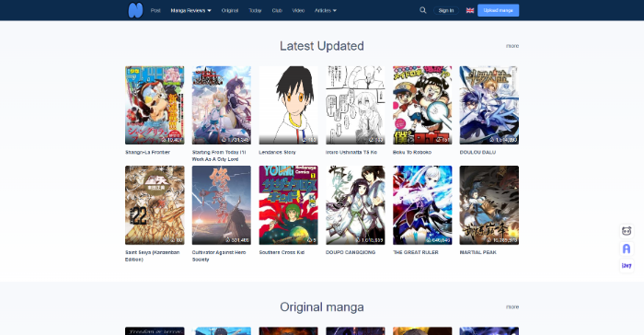Open the DOUPO CANGQIONG cover thumbnail
This screenshot has width=644, height=335.
tap(355, 205)
